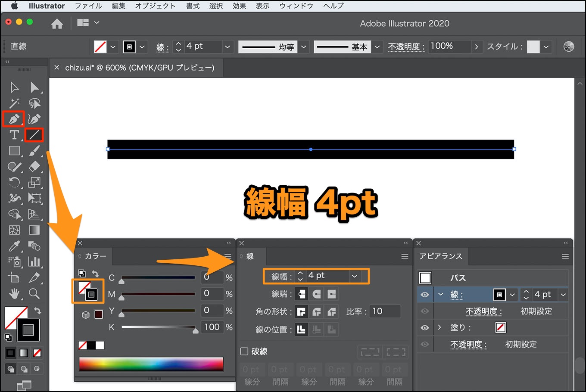Select the Artboard tool
This screenshot has width=586, height=392.
point(14,278)
